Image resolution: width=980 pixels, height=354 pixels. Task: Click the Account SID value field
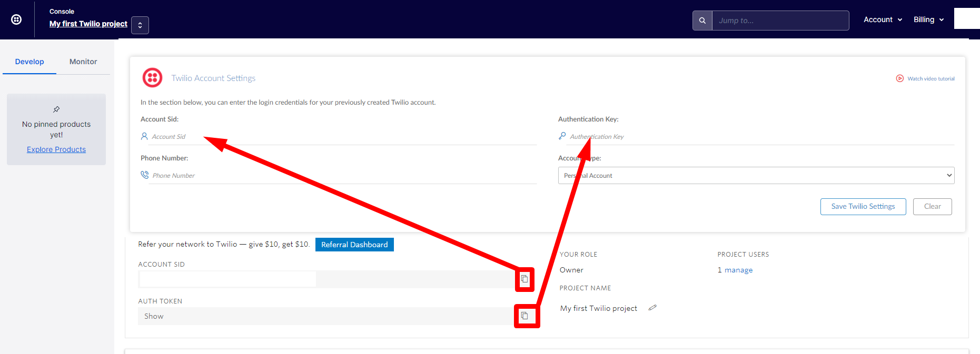click(326, 279)
